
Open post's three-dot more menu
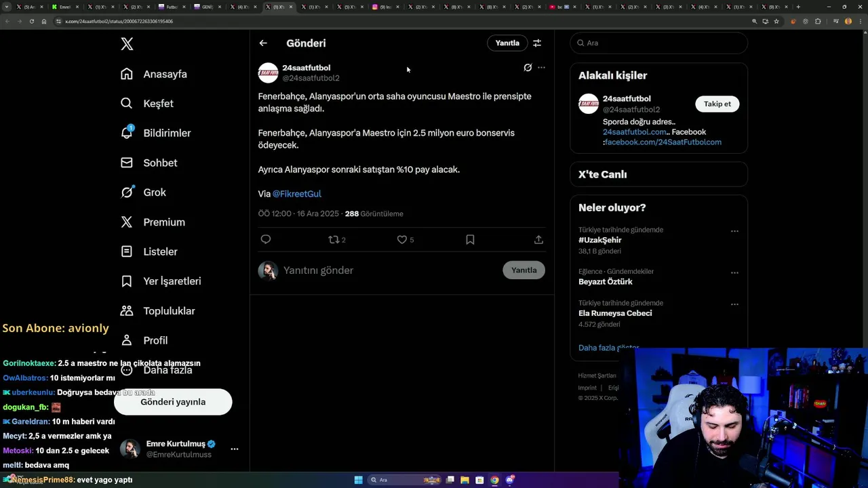point(541,68)
